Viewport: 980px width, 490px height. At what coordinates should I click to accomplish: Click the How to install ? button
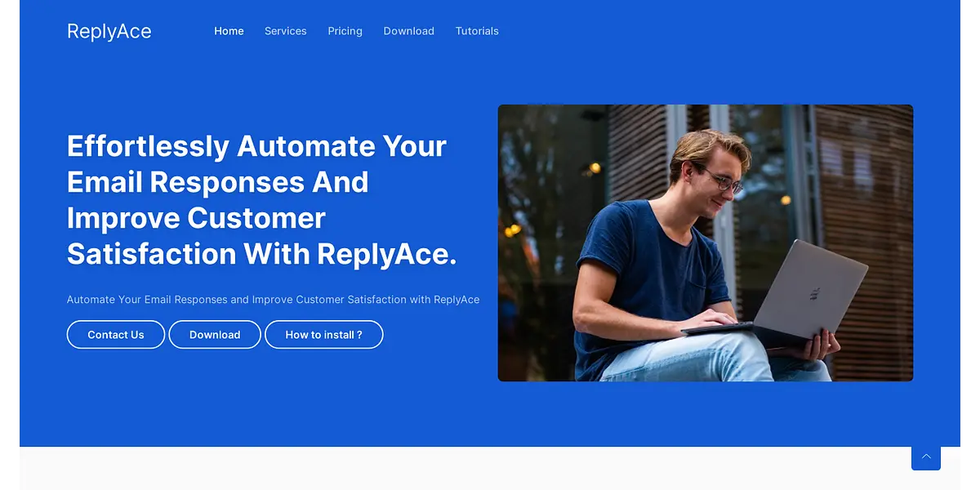tap(323, 335)
